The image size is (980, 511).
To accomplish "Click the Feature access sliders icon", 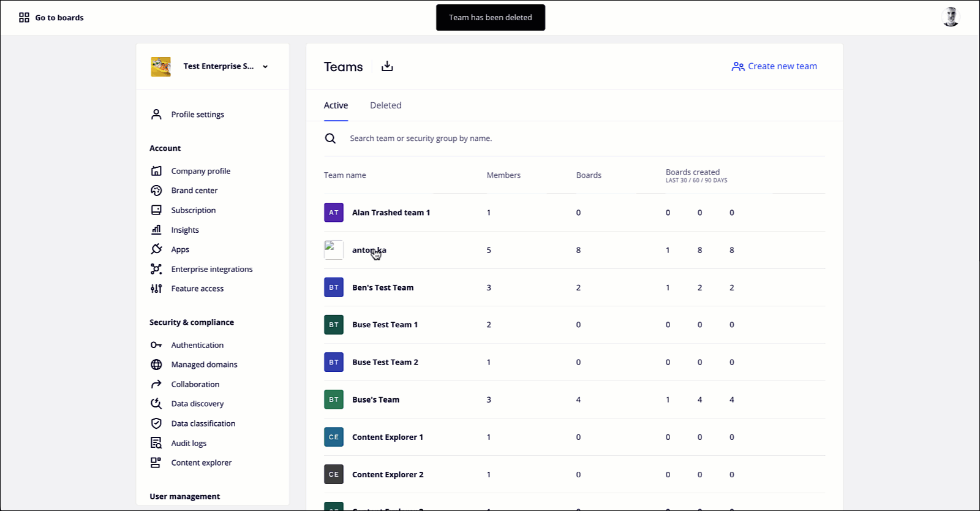I will click(156, 289).
